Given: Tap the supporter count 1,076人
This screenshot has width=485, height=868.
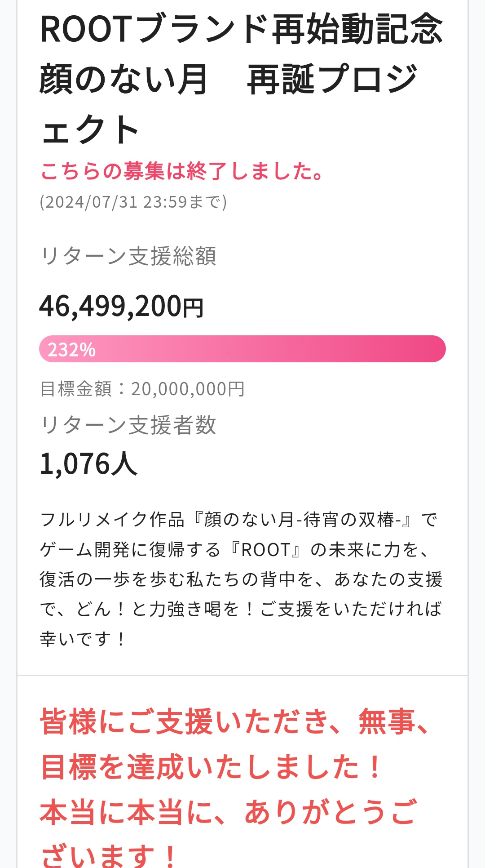Looking at the screenshot, I should [88, 463].
